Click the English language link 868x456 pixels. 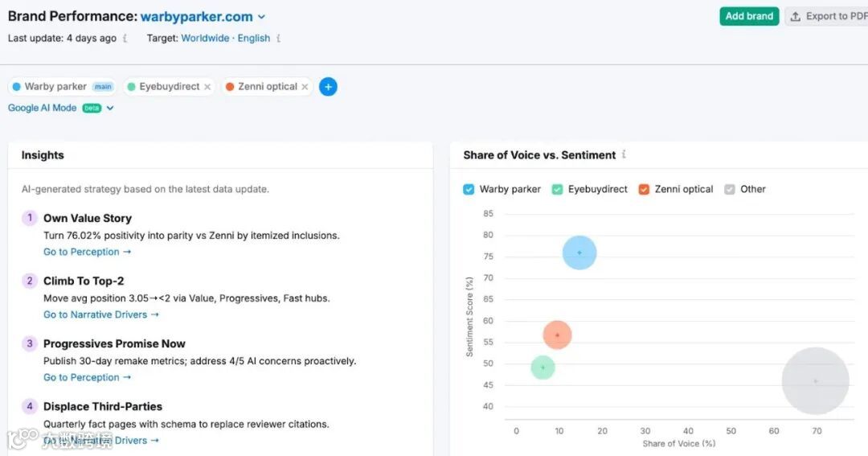[x=254, y=39]
